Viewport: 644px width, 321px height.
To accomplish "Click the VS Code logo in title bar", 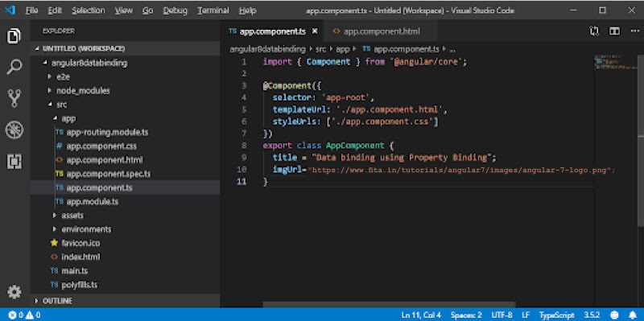I will (10, 10).
